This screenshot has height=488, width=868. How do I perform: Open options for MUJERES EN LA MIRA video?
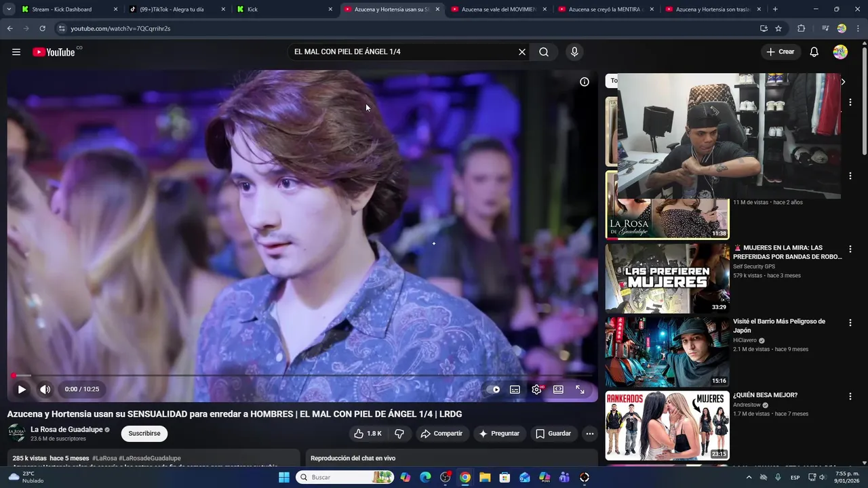tap(850, 249)
